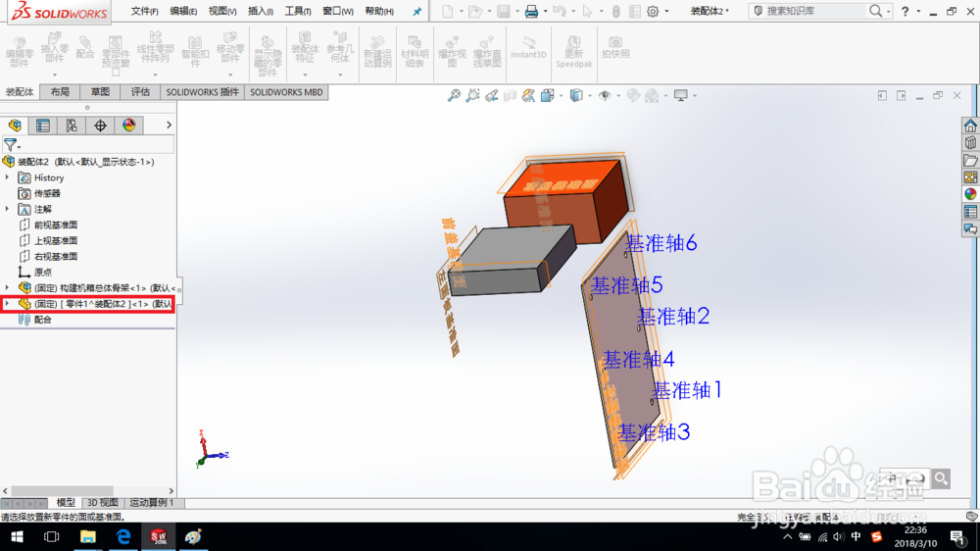Open the File Explorer task pane

(x=970, y=161)
